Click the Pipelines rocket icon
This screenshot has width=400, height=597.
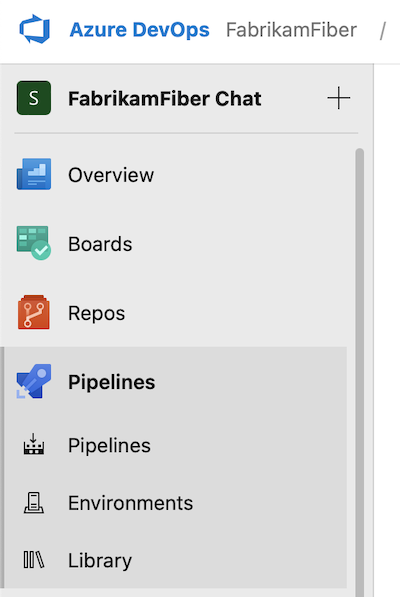[x=33, y=382]
